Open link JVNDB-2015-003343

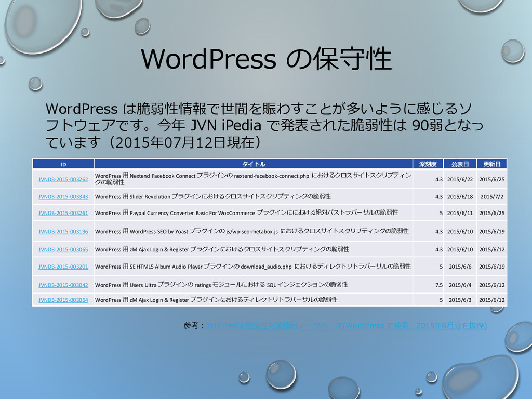click(x=63, y=197)
